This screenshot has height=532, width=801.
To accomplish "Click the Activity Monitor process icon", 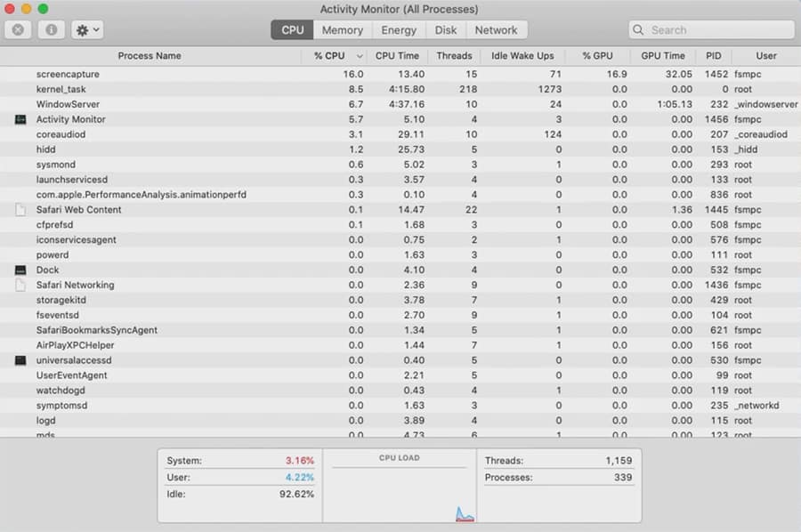I will point(20,119).
